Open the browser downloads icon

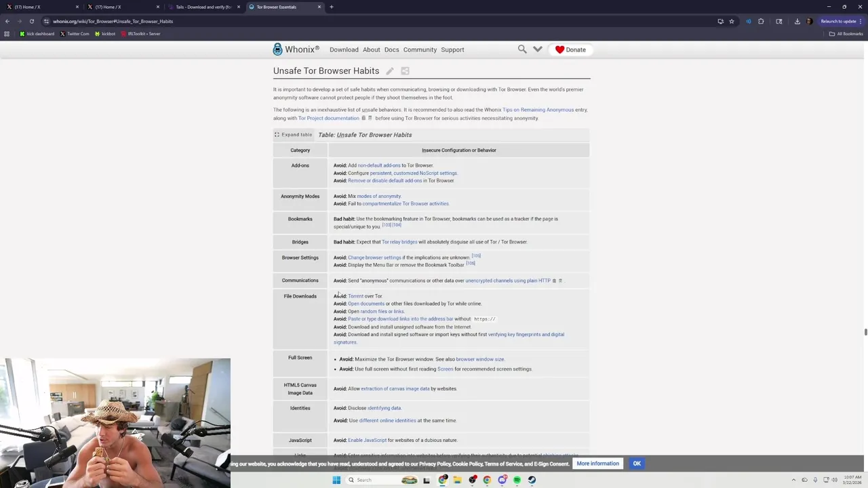pos(797,21)
